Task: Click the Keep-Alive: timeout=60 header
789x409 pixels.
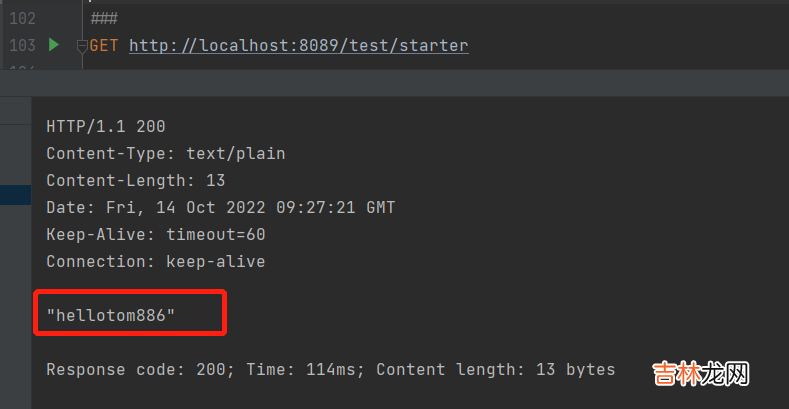Action: point(156,235)
